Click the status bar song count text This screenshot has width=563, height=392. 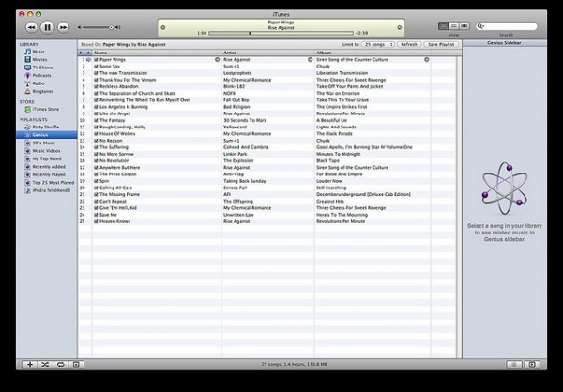tap(294, 365)
